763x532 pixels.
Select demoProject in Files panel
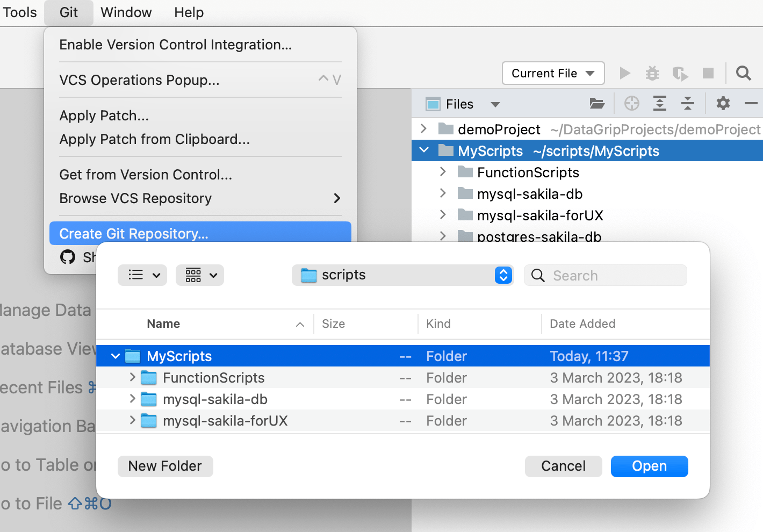(x=587, y=129)
